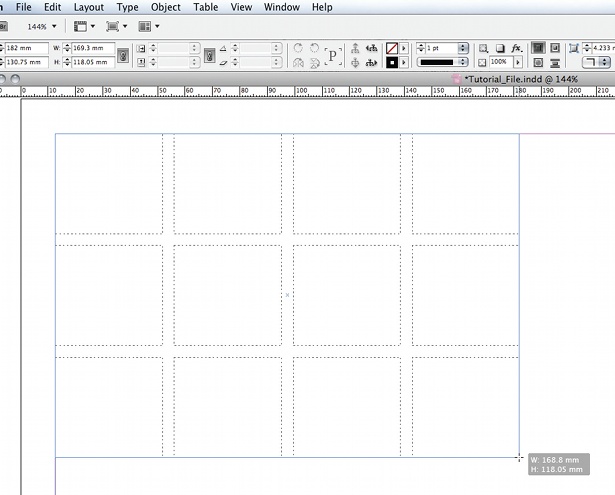
Task: Click the Height field stepper arrows
Action: point(67,62)
